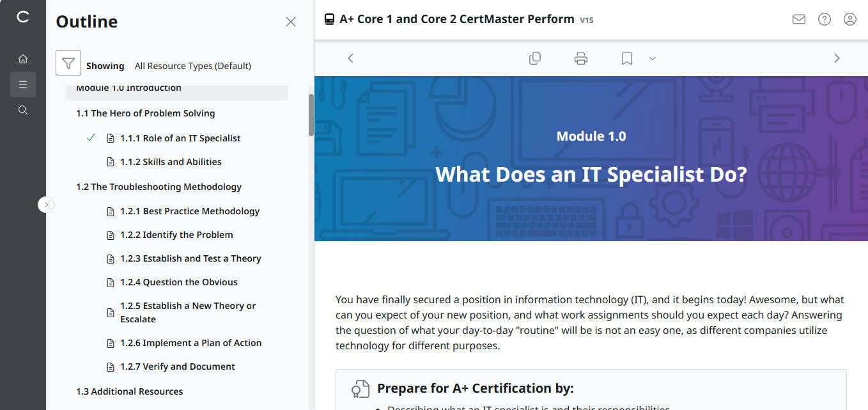Navigate to next page with right arrow
Image resolution: width=868 pixels, height=410 pixels.
(x=837, y=58)
